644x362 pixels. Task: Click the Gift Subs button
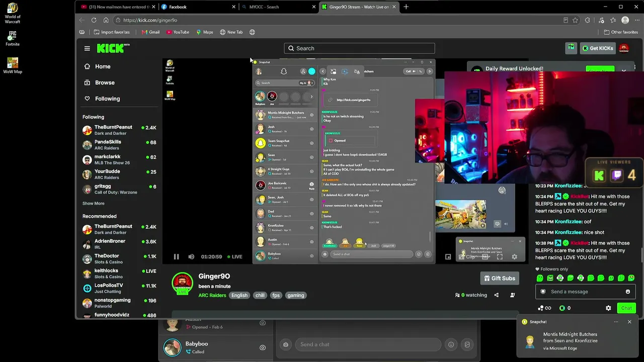click(499, 278)
